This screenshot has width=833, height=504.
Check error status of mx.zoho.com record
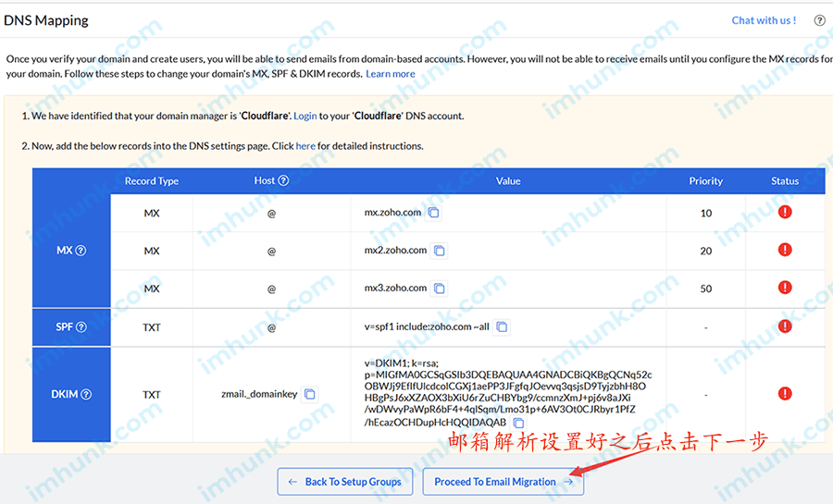pyautogui.click(x=785, y=212)
